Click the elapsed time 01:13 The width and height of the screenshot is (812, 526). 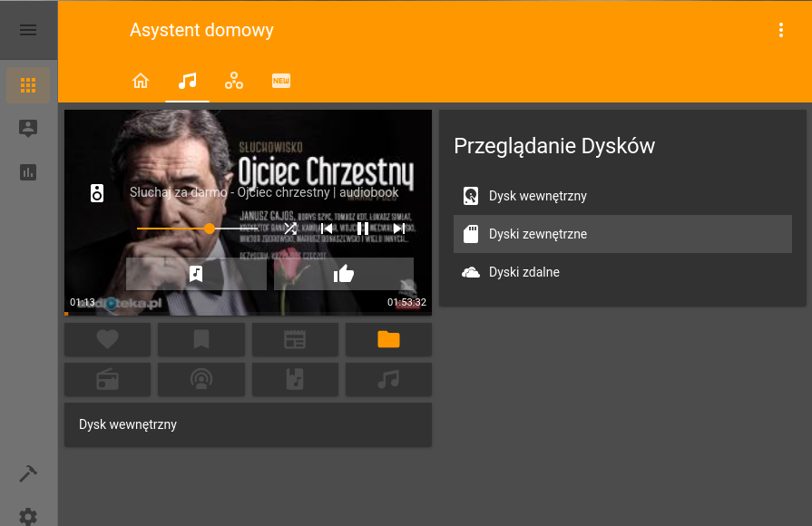(x=83, y=302)
